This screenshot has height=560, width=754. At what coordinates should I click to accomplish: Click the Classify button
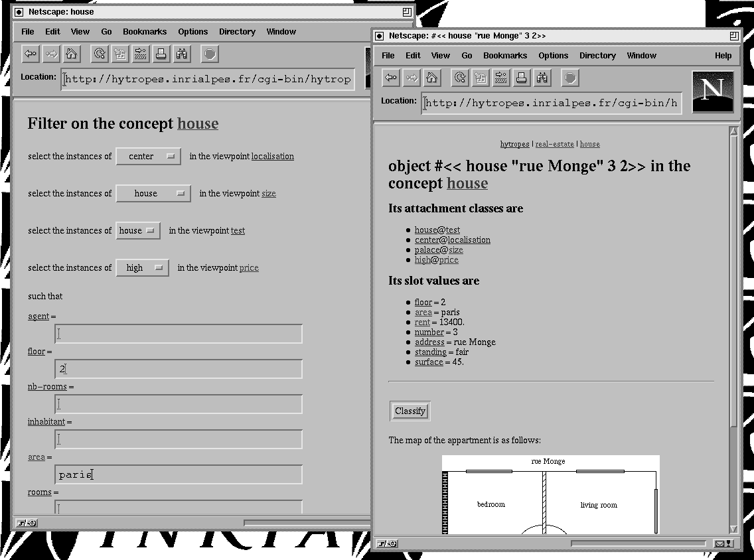coord(410,411)
